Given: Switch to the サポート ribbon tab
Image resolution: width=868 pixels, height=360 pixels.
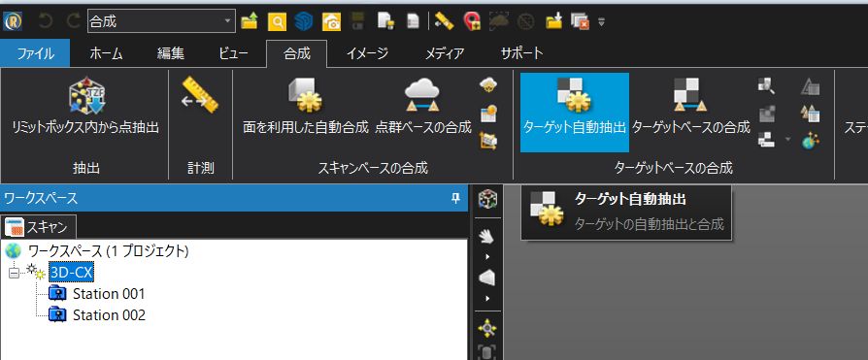Looking at the screenshot, I should 521,53.
